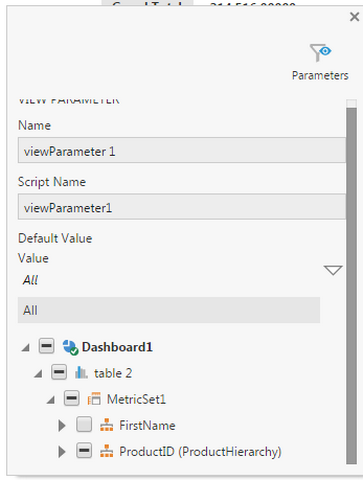Toggle the table 2 checkbox
This screenshot has width=363, height=480.
pos(59,372)
